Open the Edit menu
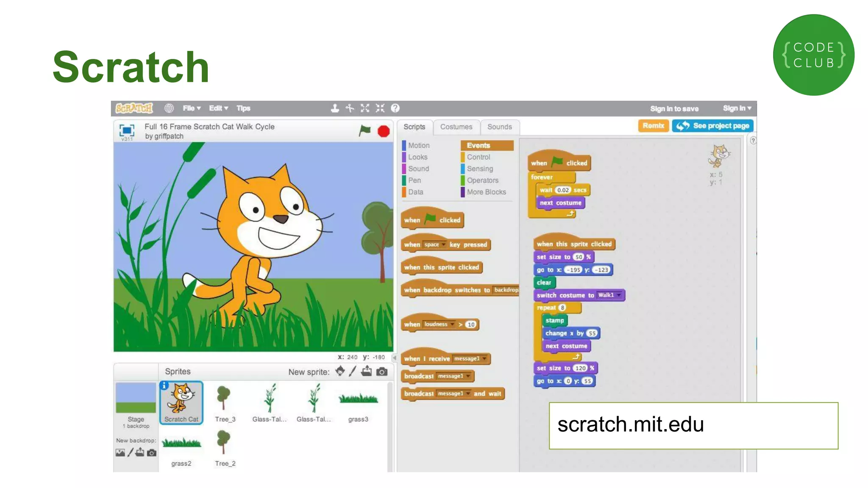The image size is (868, 488). coord(218,108)
